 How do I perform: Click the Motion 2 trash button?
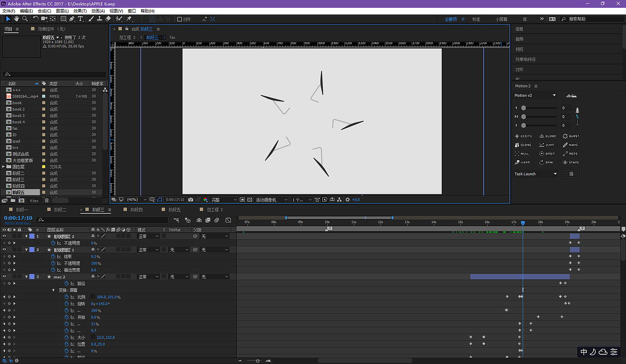point(571,174)
